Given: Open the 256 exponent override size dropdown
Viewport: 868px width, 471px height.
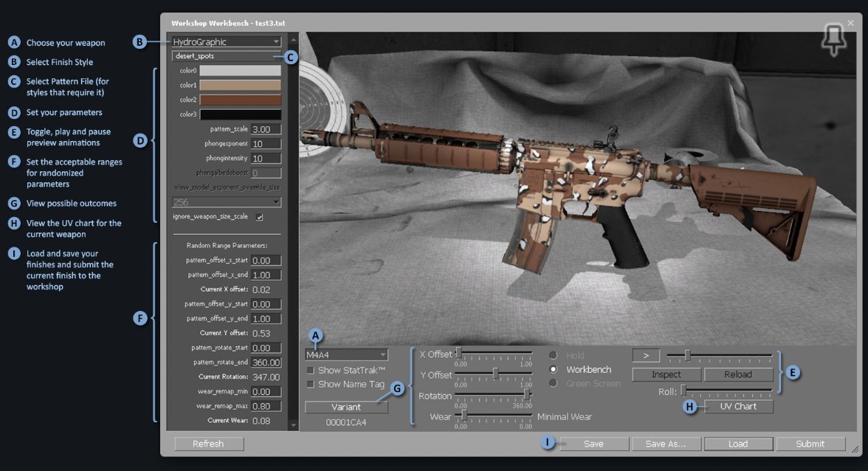Looking at the screenshot, I should pyautogui.click(x=227, y=202).
